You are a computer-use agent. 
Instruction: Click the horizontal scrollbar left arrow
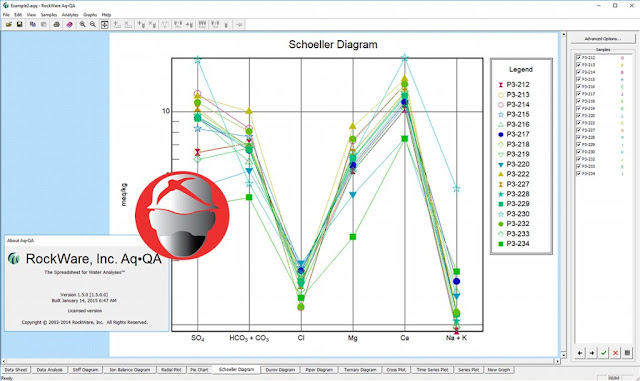click(x=4, y=361)
